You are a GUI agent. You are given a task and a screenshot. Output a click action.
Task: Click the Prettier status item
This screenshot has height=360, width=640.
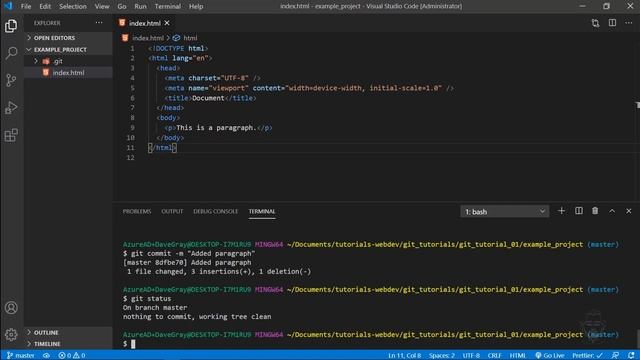pyautogui.click(x=587, y=356)
